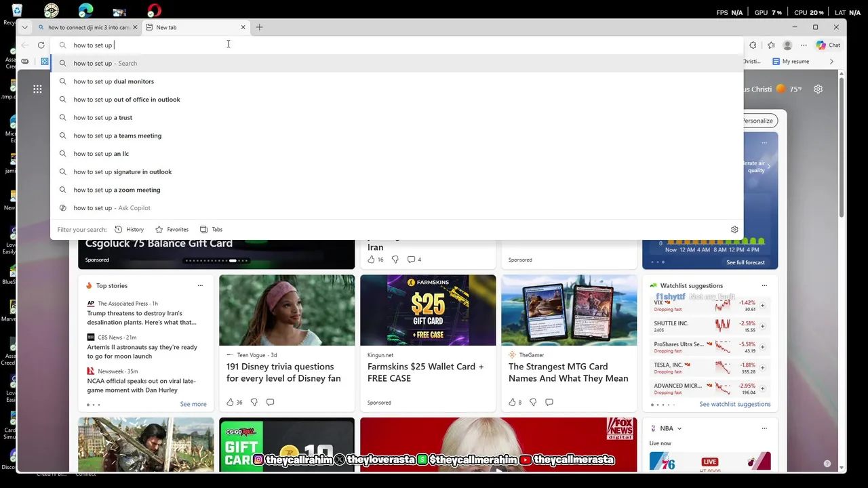Open the browser settings and more menu

(x=804, y=45)
